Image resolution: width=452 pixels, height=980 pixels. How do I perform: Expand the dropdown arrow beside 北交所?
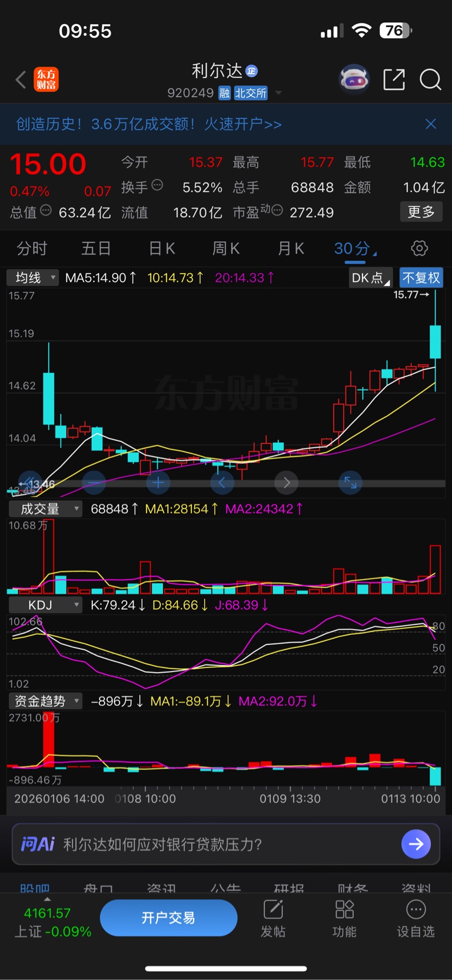coord(278,93)
